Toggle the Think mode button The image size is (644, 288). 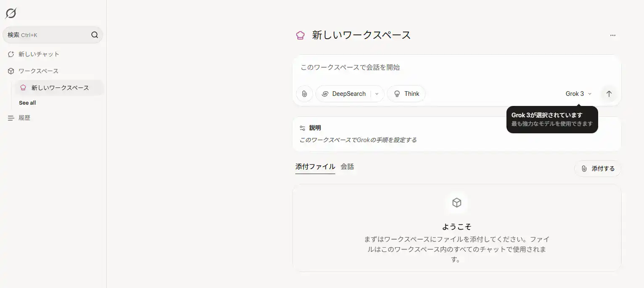406,94
